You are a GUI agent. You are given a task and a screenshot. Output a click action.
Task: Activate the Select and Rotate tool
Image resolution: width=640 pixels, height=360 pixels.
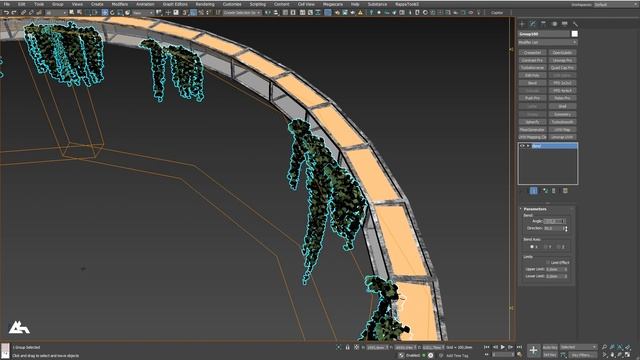tap(112, 13)
